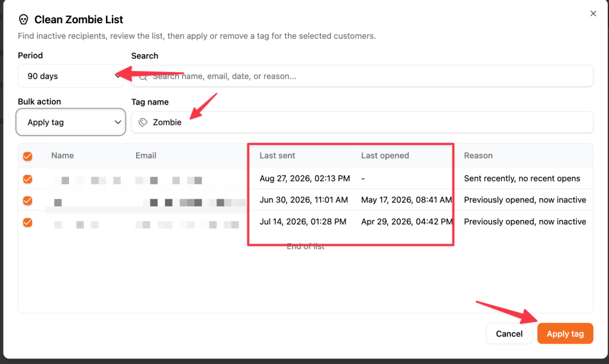Image resolution: width=609 pixels, height=364 pixels.
Task: Select the May 17, 2026, 08:41 AM cell
Action: pyautogui.click(x=407, y=200)
